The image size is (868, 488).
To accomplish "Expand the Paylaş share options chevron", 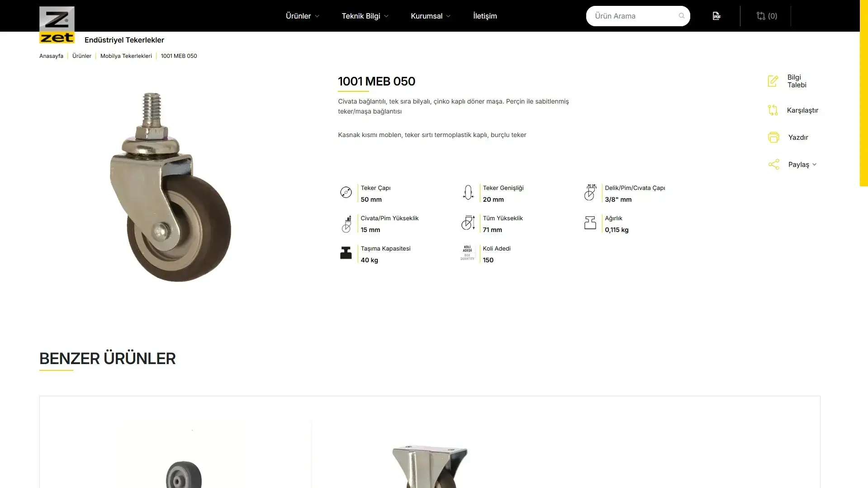I will coord(815,165).
